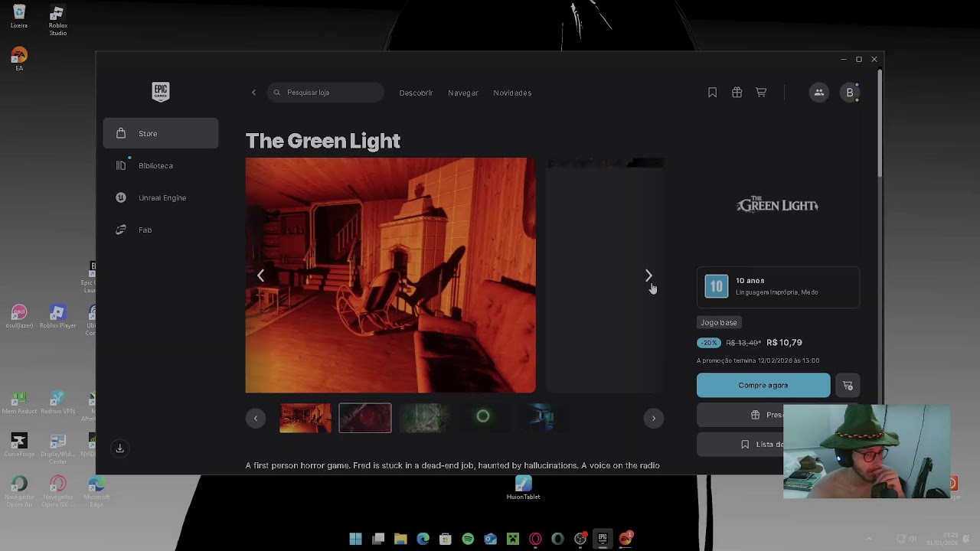Click the gift box icon in header
Viewport: 980px width, 551px height.
pos(737,93)
